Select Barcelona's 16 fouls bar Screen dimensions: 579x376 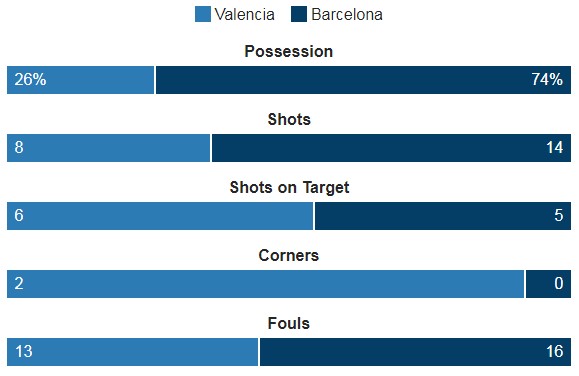click(415, 352)
